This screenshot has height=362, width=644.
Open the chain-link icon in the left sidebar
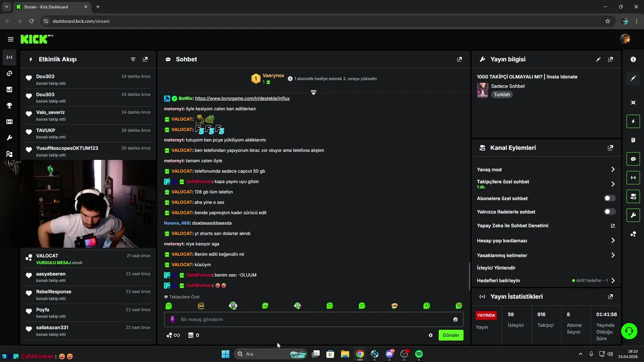[x=9, y=73]
